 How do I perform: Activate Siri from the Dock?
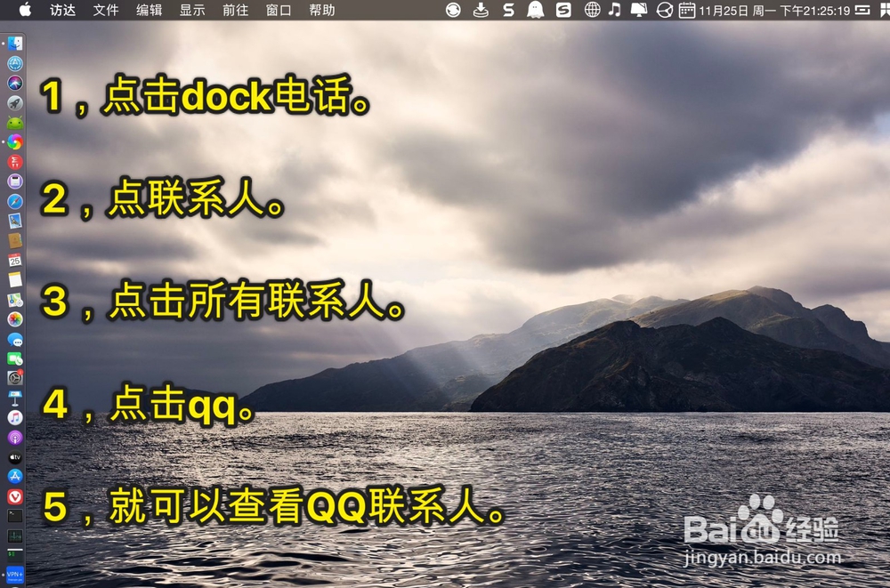click(13, 81)
